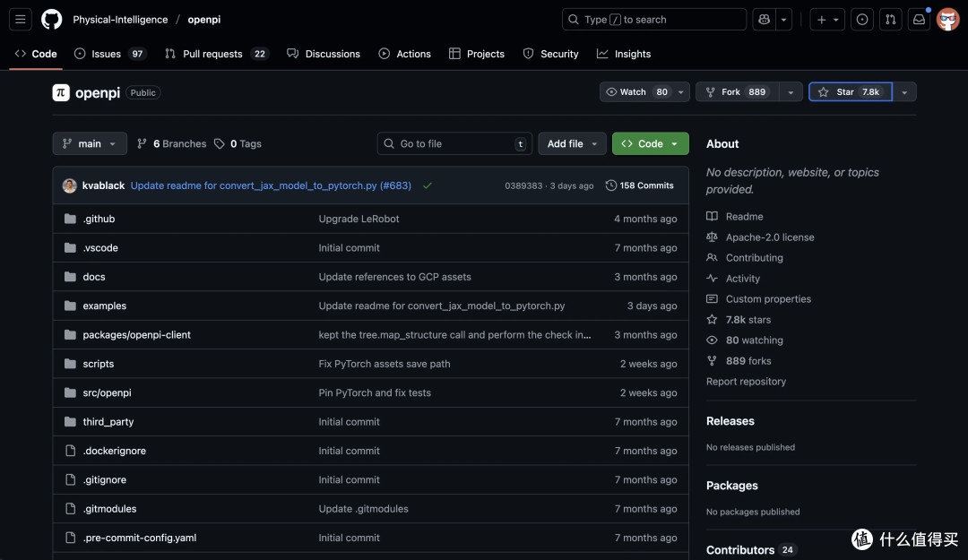968x560 pixels.
Task: Open the Copilot dropdown arrow in the header
Action: tap(783, 20)
